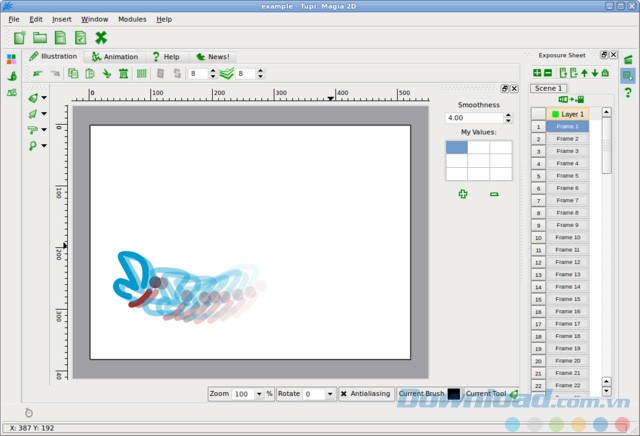Click the New Project icon in toolbar
The height and width of the screenshot is (436, 640).
point(20,38)
